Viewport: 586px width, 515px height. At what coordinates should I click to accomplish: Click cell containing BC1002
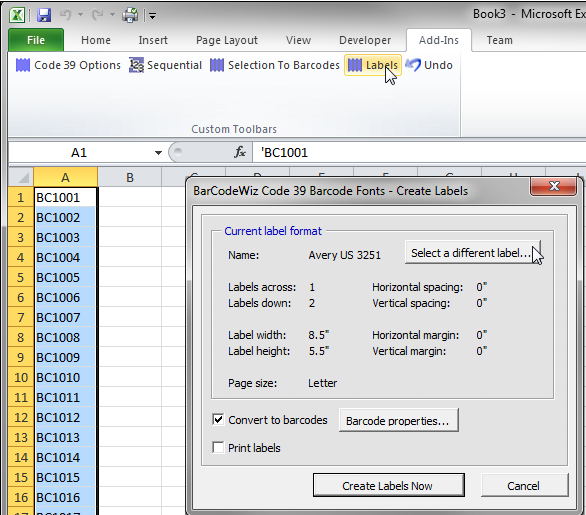click(x=65, y=218)
